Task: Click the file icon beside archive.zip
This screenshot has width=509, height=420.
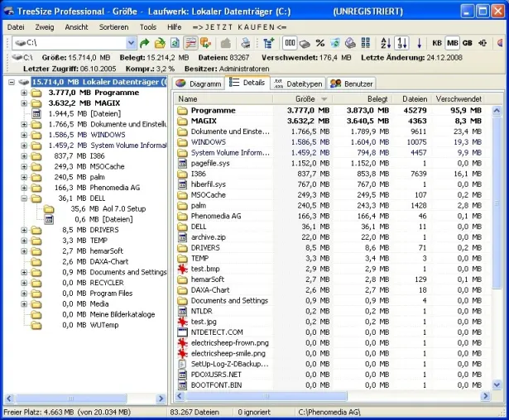Action: coord(182,237)
